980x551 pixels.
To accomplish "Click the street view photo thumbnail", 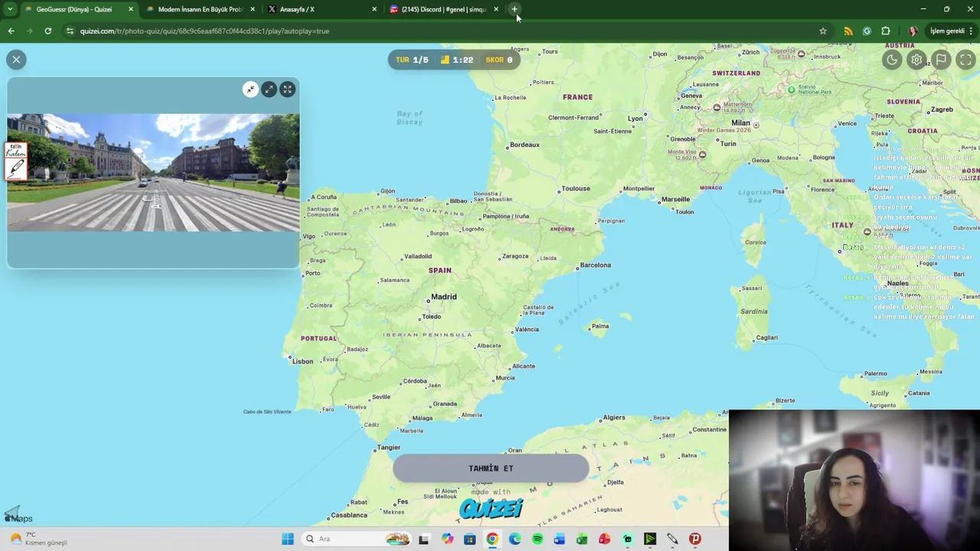I will coord(153,172).
